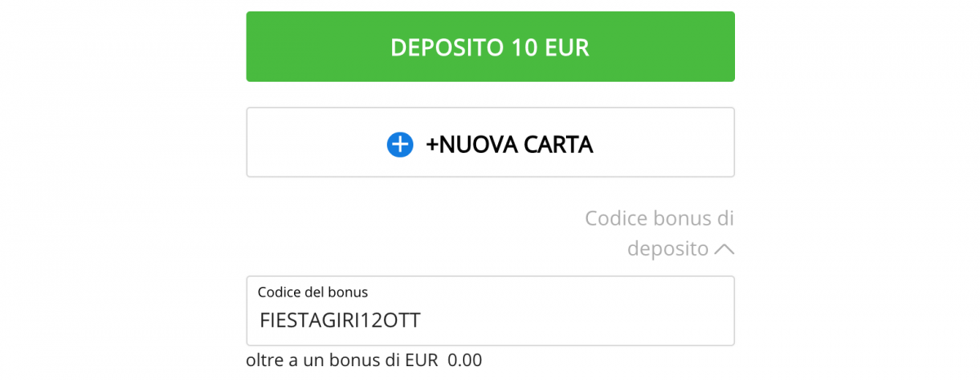Focus the Codice del bonus input field
980x380 pixels.
490,311
